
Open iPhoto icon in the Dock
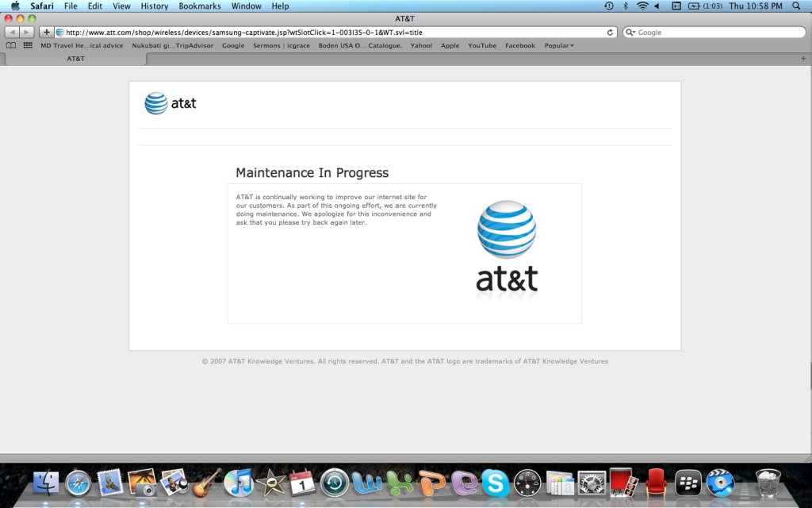coord(143,483)
